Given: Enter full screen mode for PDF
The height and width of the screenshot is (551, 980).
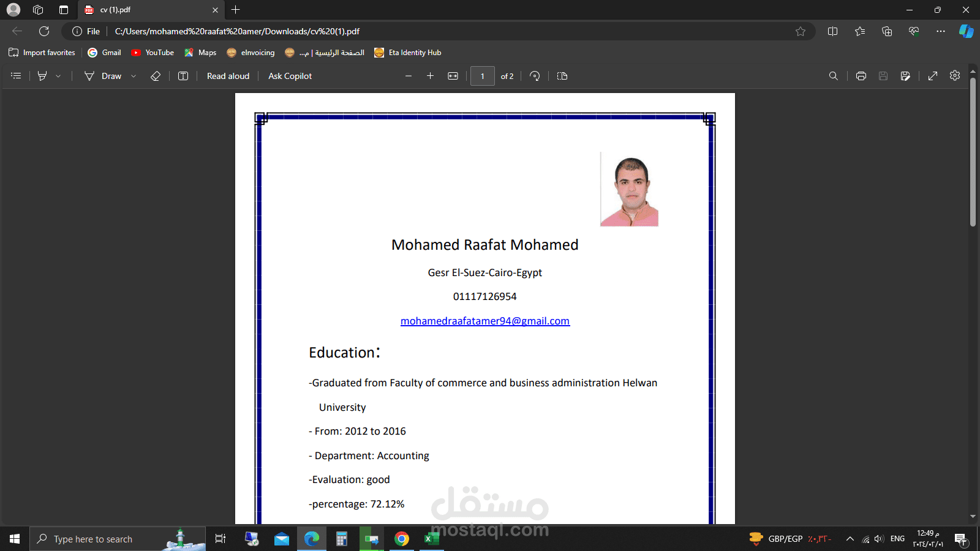Looking at the screenshot, I should click(x=933, y=76).
